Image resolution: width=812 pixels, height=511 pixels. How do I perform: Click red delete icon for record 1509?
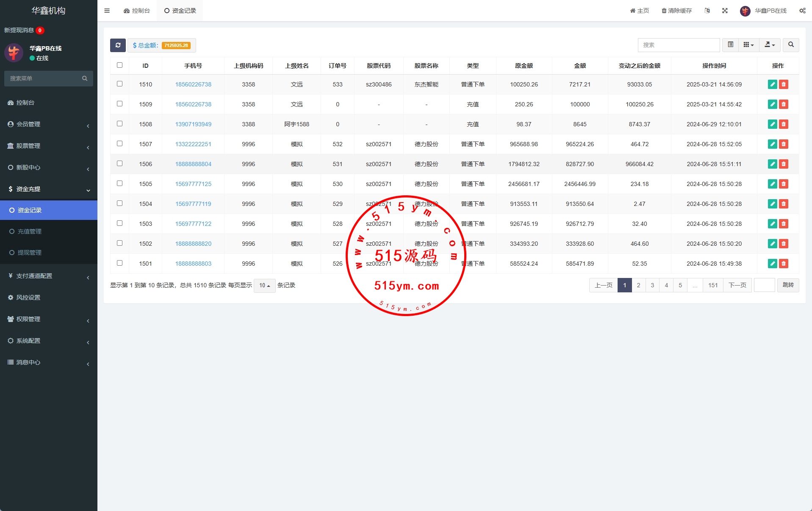click(x=783, y=104)
